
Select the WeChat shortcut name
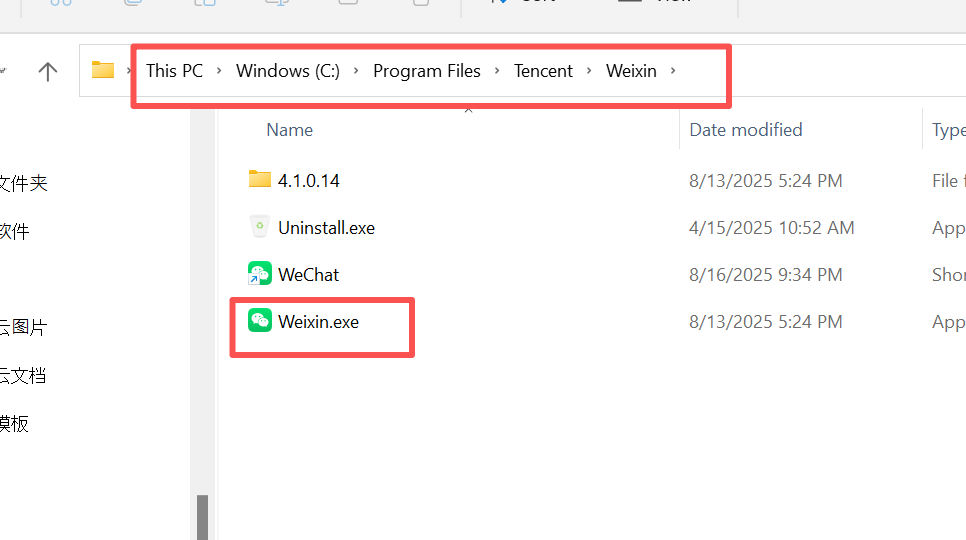click(309, 275)
